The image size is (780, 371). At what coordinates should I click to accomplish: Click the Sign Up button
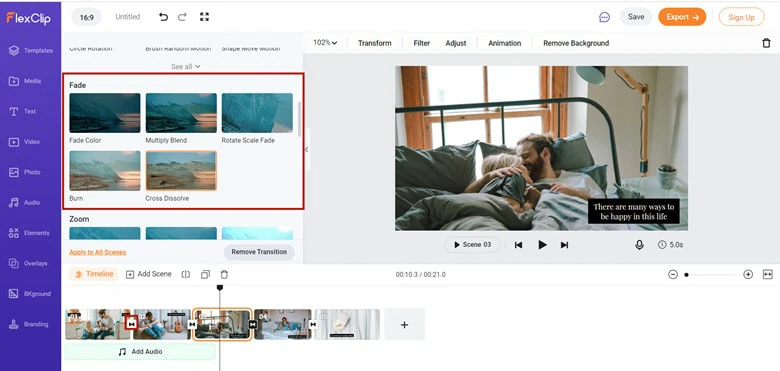coord(741,17)
